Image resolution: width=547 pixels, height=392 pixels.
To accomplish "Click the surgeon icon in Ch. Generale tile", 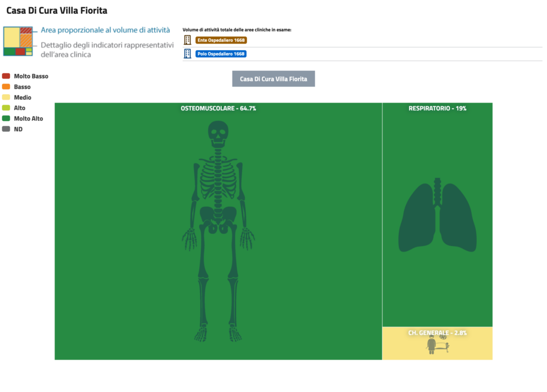I will pyautogui.click(x=432, y=346).
